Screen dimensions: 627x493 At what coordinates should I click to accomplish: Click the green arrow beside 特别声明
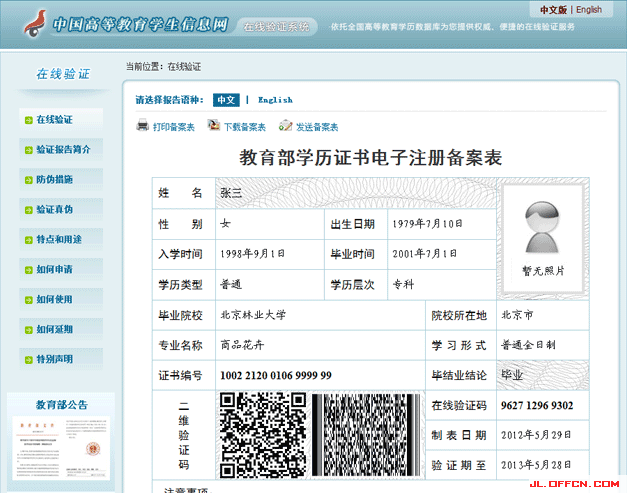pos(28,359)
